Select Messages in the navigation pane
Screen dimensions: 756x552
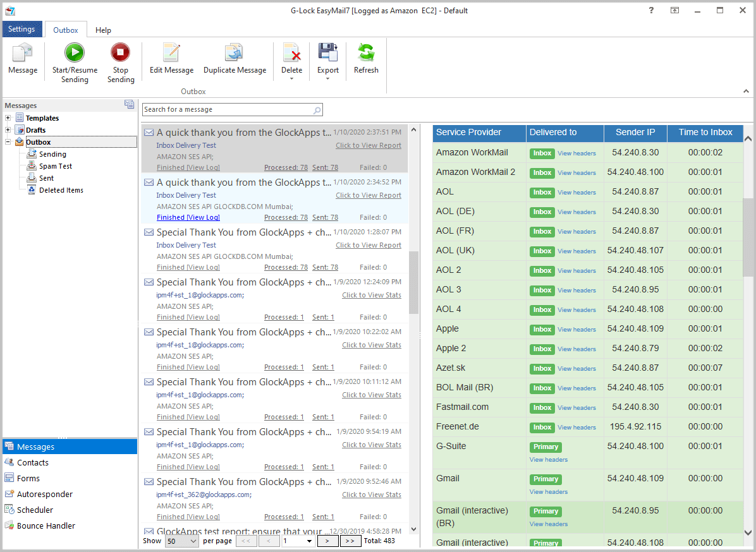pyautogui.click(x=70, y=447)
